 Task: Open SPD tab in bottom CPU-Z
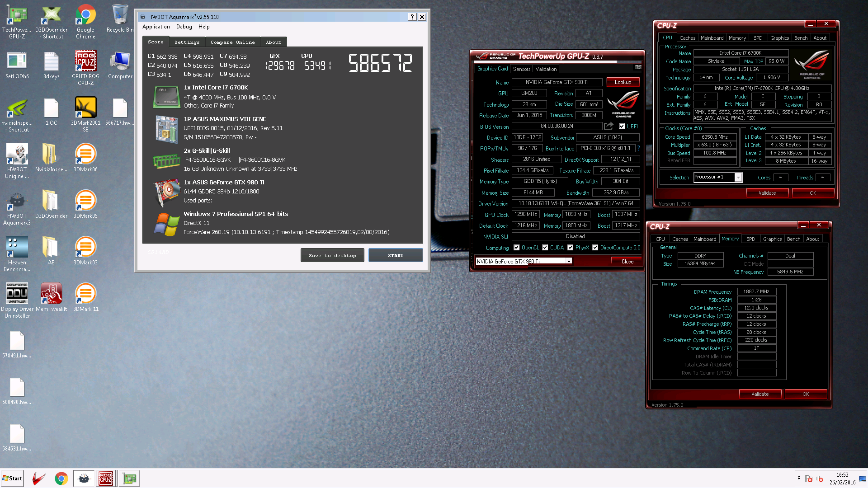coord(750,239)
